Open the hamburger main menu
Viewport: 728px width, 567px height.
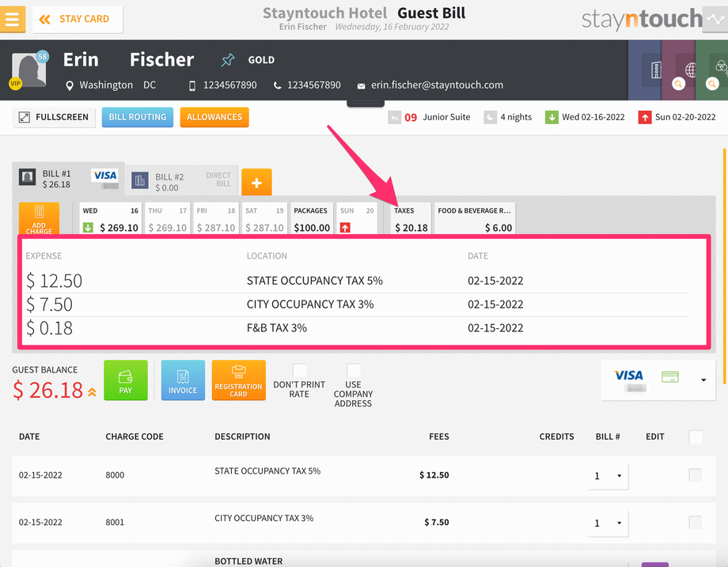point(12,19)
